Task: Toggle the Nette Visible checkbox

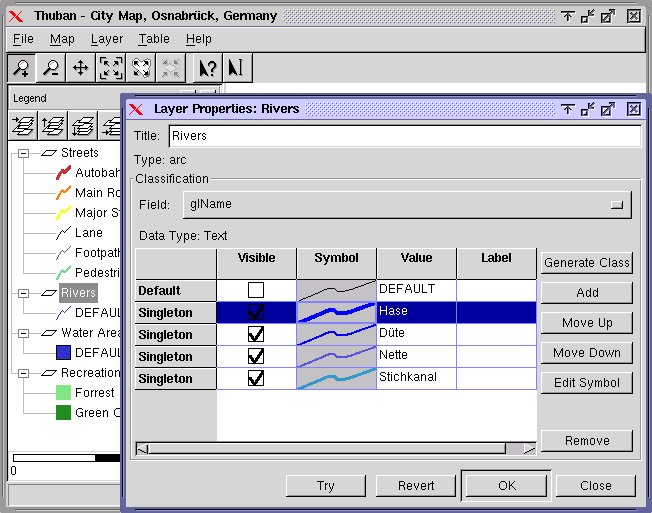Action: [x=256, y=356]
